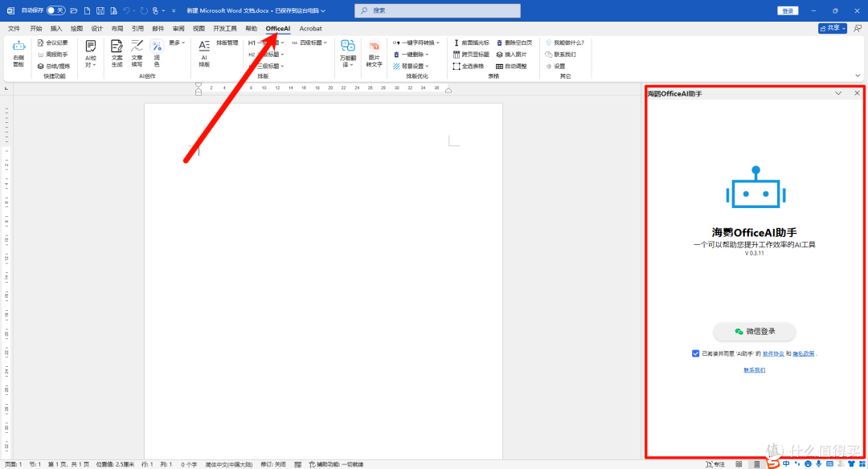868x469 pixels.
Task: Click the AI校对 proofreading icon
Action: pos(91,53)
